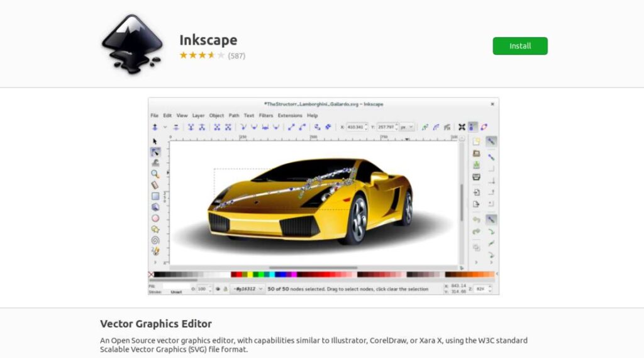Toggle edit masks of object
Screen dimensions: 644x358
tap(436, 128)
